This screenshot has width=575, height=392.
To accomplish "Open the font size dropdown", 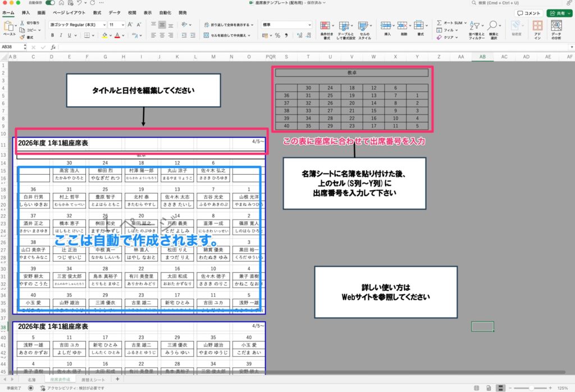I will pyautogui.click(x=122, y=25).
